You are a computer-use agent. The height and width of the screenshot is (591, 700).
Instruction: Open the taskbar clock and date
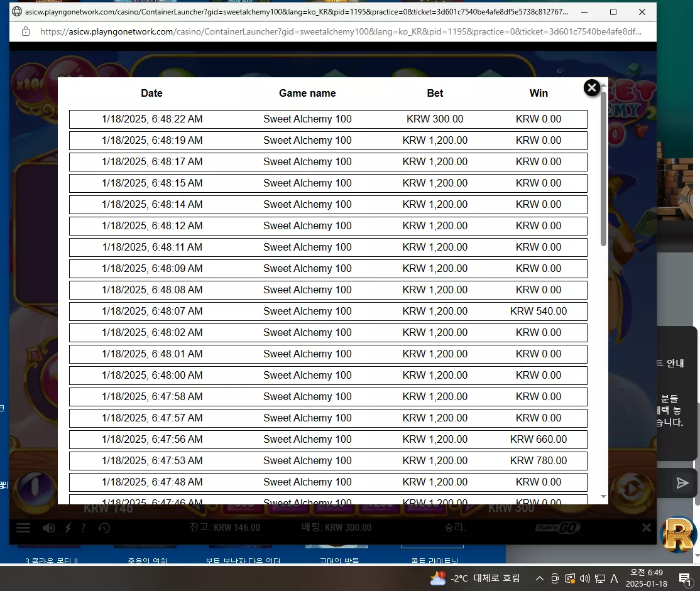coord(647,578)
